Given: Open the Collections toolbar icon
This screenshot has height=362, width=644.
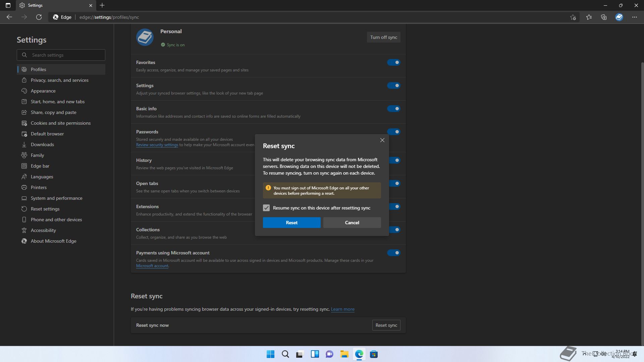Looking at the screenshot, I should pos(604,17).
